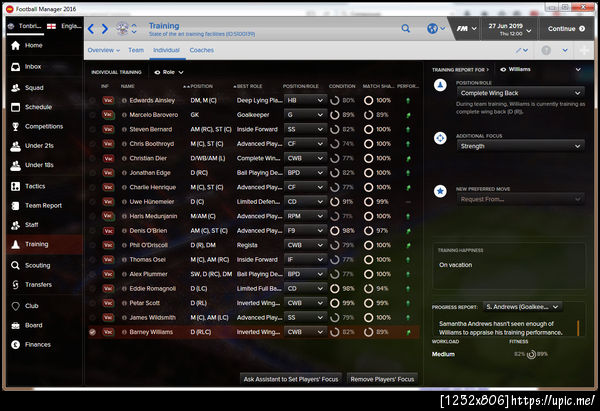The image size is (600, 411).
Task: Open the Finances icon in sidebar
Action: [15, 344]
